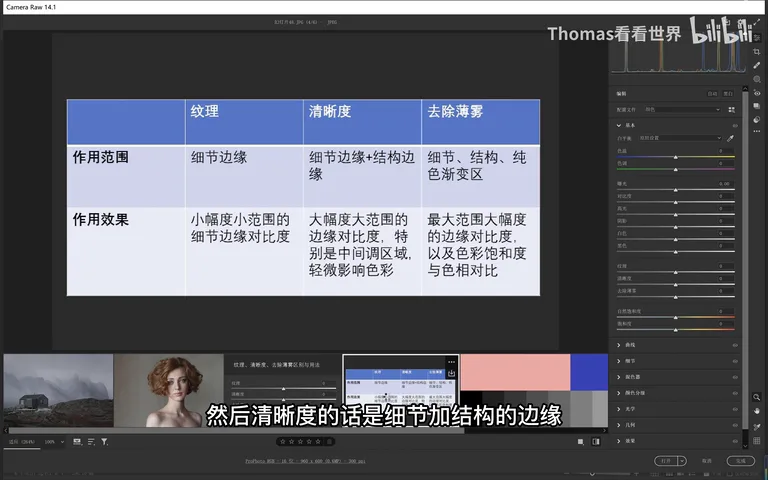The width and height of the screenshot is (768, 480).
Task: Click the 完成 done button
Action: [740, 461]
